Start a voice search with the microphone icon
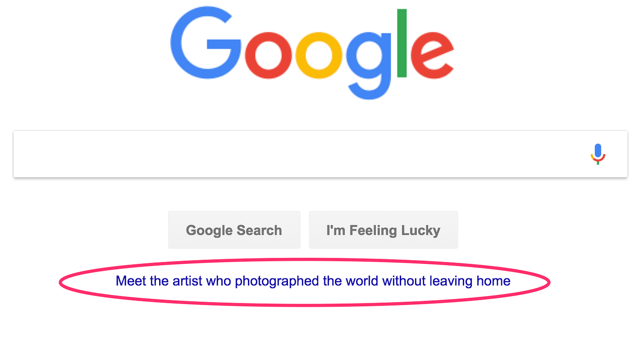644x337 pixels. click(x=598, y=154)
